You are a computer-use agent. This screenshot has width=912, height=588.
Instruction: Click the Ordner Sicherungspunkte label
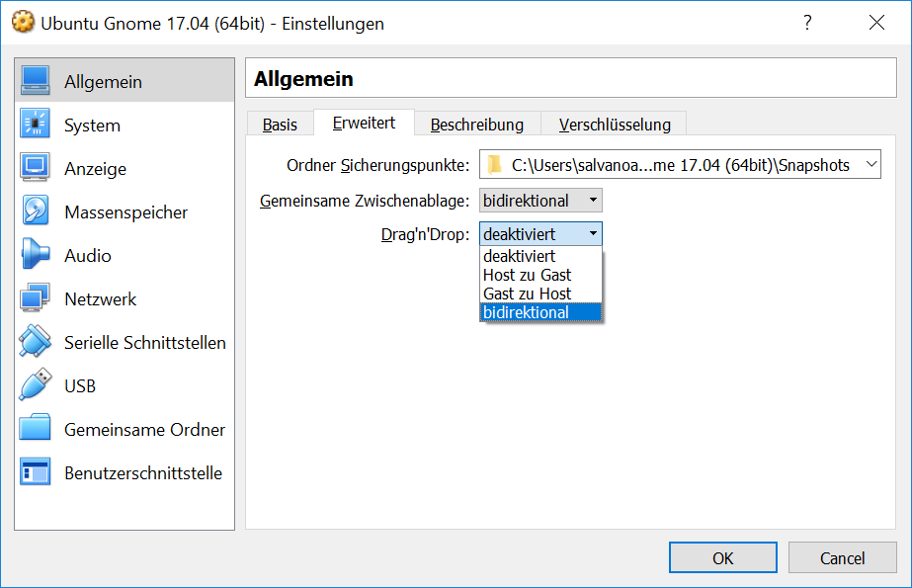(x=378, y=166)
